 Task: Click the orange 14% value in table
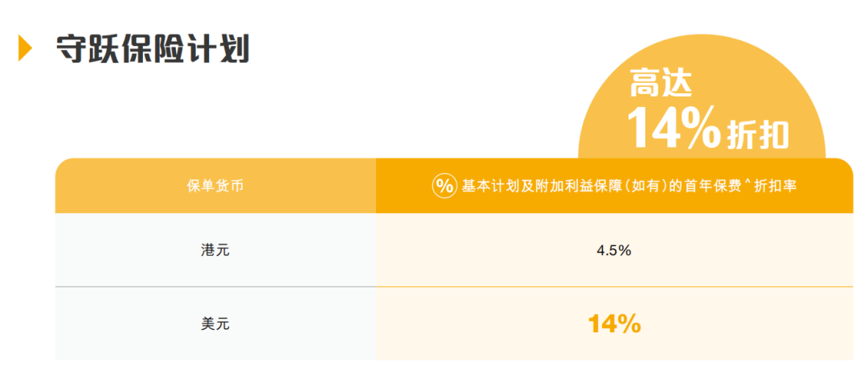[x=614, y=324]
